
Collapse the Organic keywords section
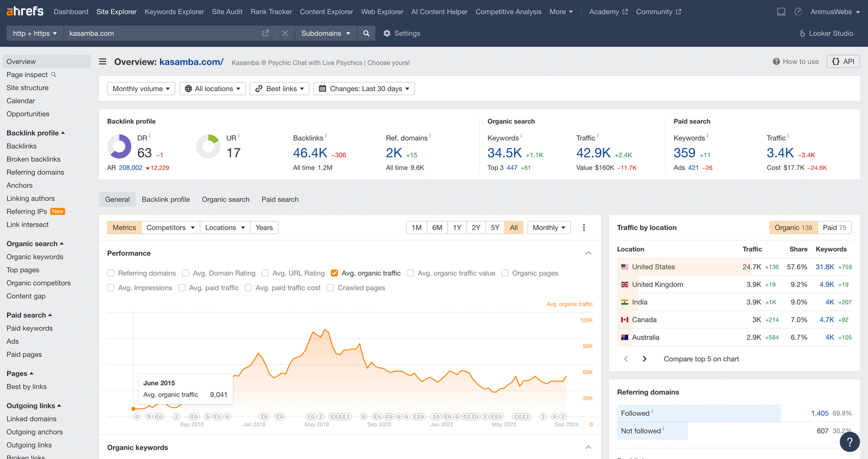(x=588, y=448)
